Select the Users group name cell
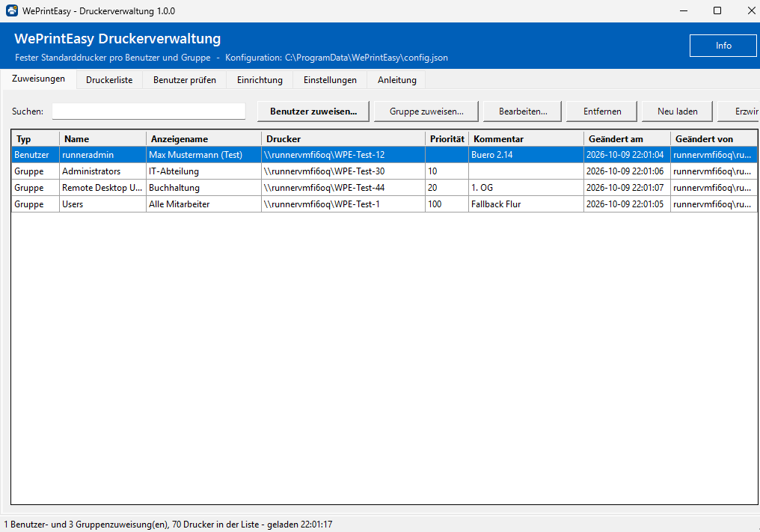The width and height of the screenshot is (760, 532). pyautogui.click(x=102, y=204)
